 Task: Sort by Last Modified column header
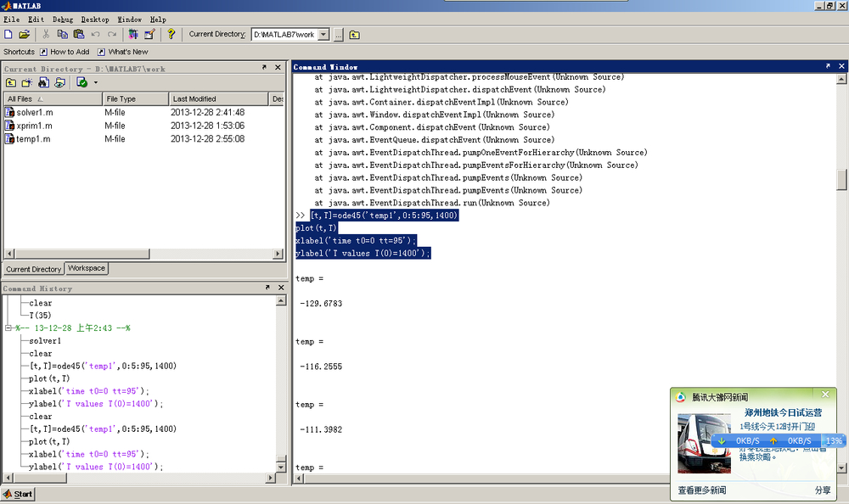point(219,99)
